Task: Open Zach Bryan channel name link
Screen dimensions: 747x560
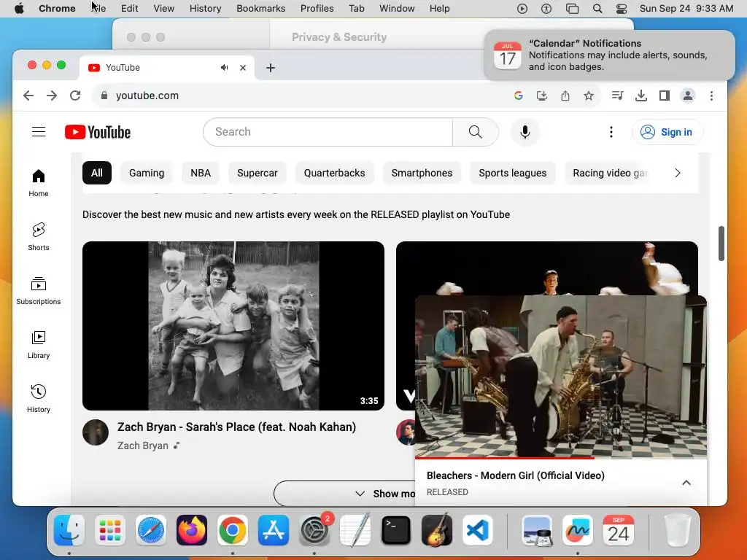Action: pyautogui.click(x=142, y=446)
